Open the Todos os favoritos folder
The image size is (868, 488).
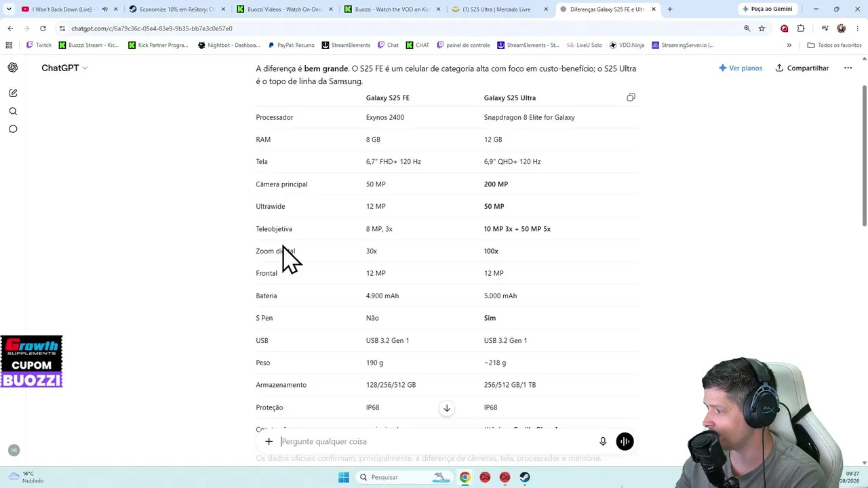coord(834,45)
